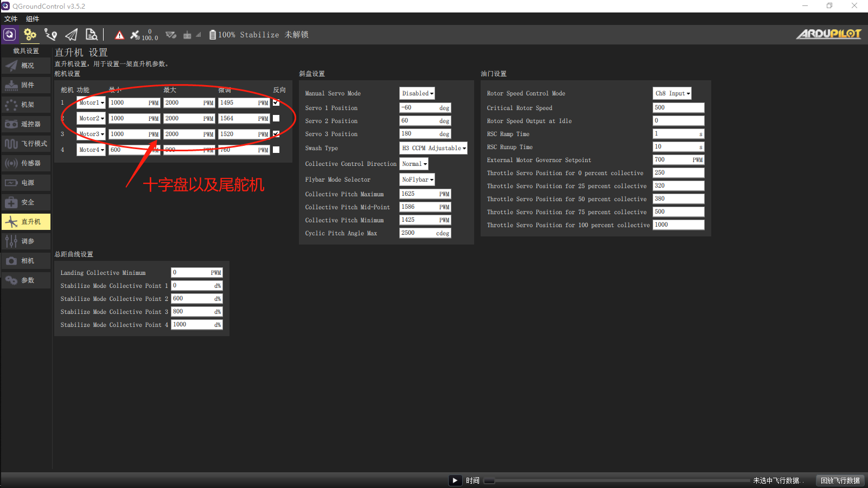Edit Collective Pitch Mid-Point field

coord(425,207)
